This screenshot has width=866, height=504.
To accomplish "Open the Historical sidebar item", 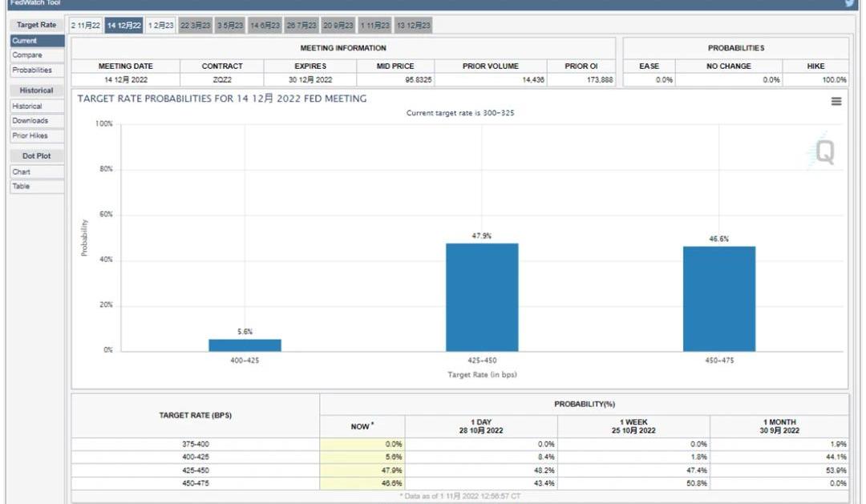I will [27, 106].
